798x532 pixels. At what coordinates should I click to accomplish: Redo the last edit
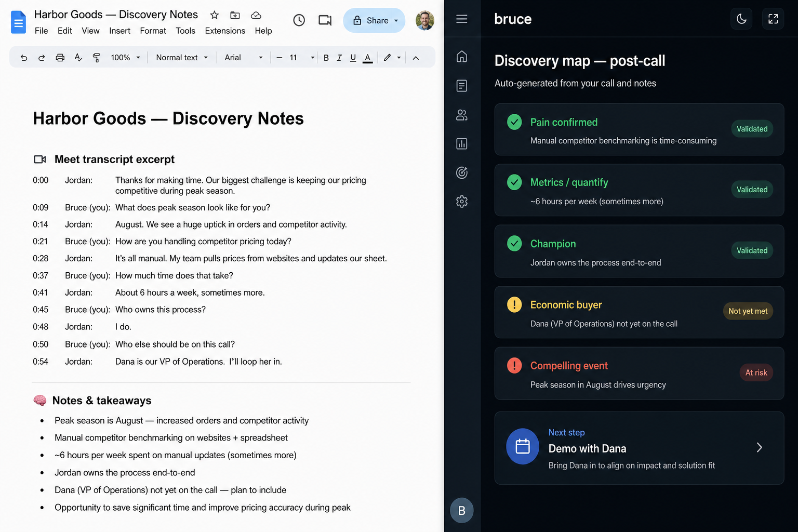point(42,58)
